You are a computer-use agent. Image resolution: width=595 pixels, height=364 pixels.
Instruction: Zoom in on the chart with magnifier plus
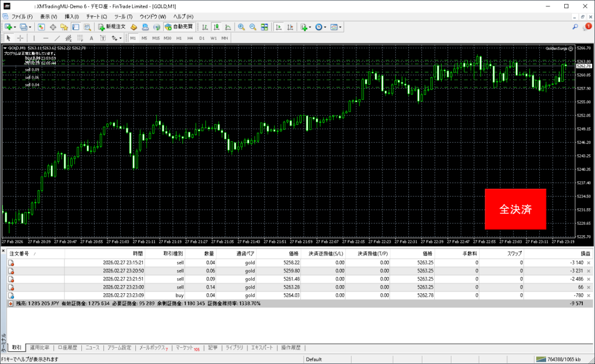click(x=241, y=27)
